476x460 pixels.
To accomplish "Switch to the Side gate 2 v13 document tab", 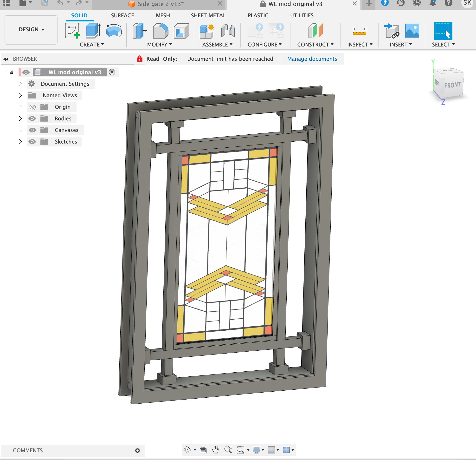I will click(x=160, y=4).
